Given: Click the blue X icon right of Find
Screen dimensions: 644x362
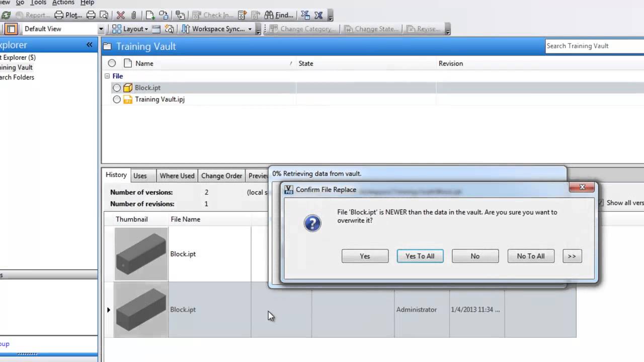Looking at the screenshot, I should click(x=318, y=15).
